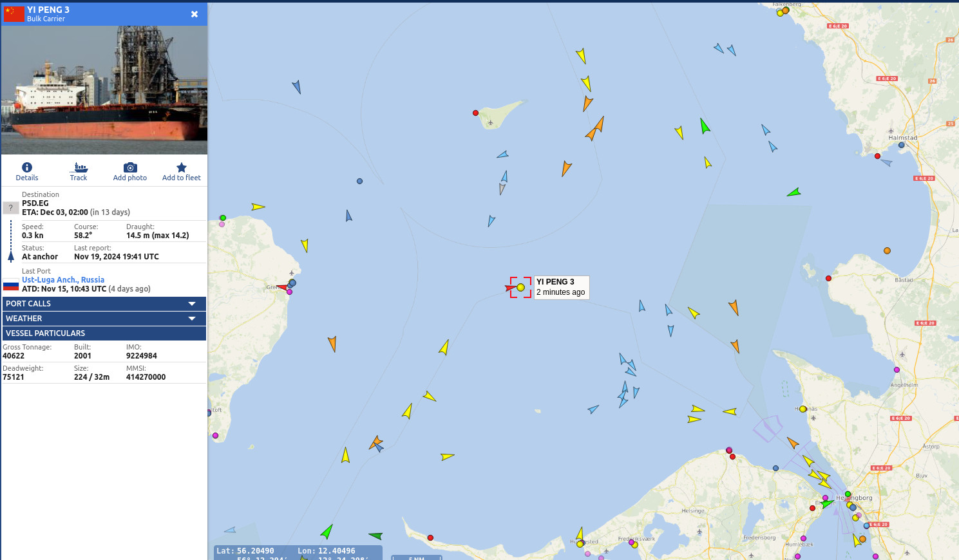Image resolution: width=959 pixels, height=560 pixels.
Task: Select yellow vessel arrow left of west coast
Action: (x=258, y=207)
